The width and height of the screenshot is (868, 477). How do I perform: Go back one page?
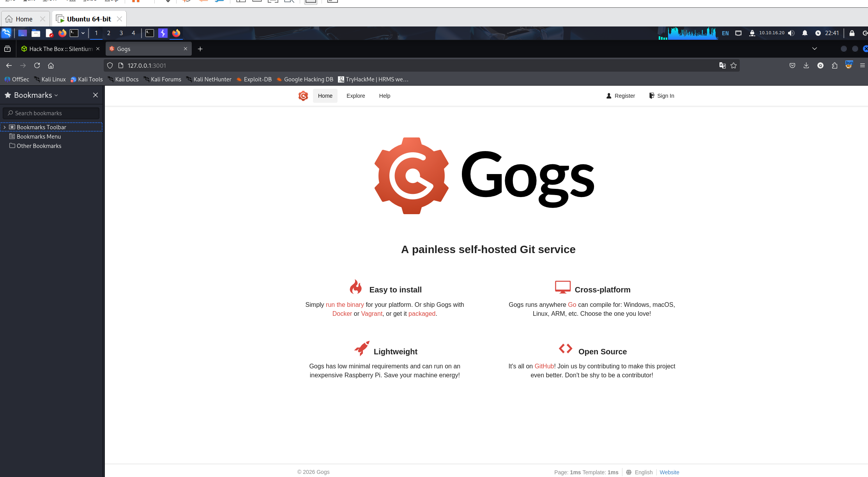coord(9,65)
